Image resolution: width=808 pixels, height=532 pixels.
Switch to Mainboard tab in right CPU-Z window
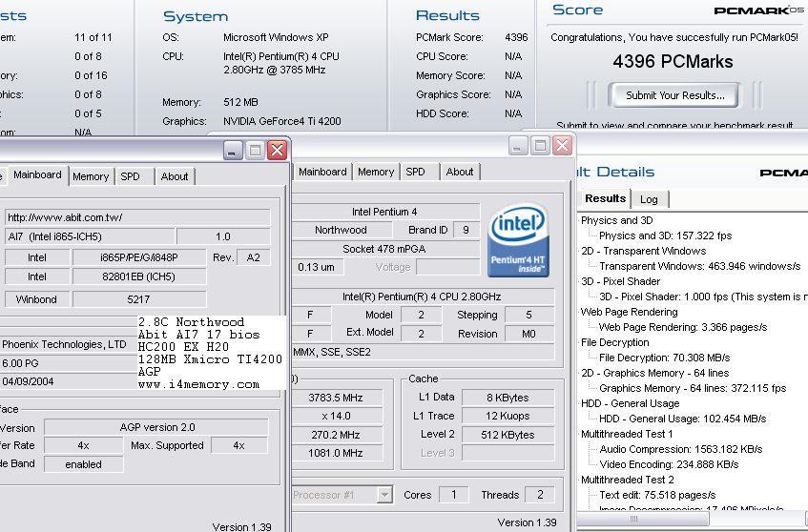point(322,172)
